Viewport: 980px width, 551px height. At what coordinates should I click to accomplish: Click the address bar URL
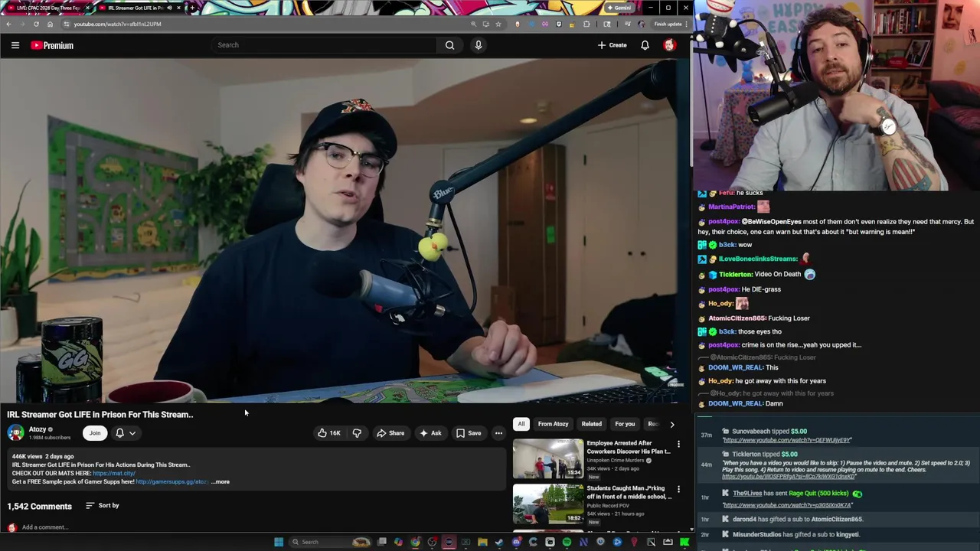117,24
